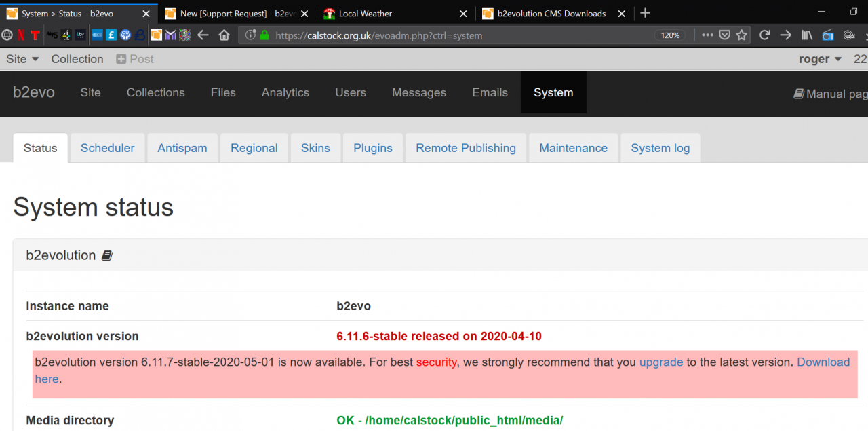Image resolution: width=868 pixels, height=431 pixels.
Task: Open the Messages menu
Action: pos(419,92)
